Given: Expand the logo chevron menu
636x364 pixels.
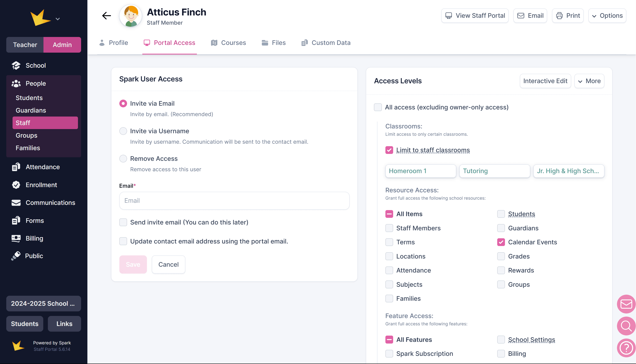Looking at the screenshot, I should [x=57, y=19].
